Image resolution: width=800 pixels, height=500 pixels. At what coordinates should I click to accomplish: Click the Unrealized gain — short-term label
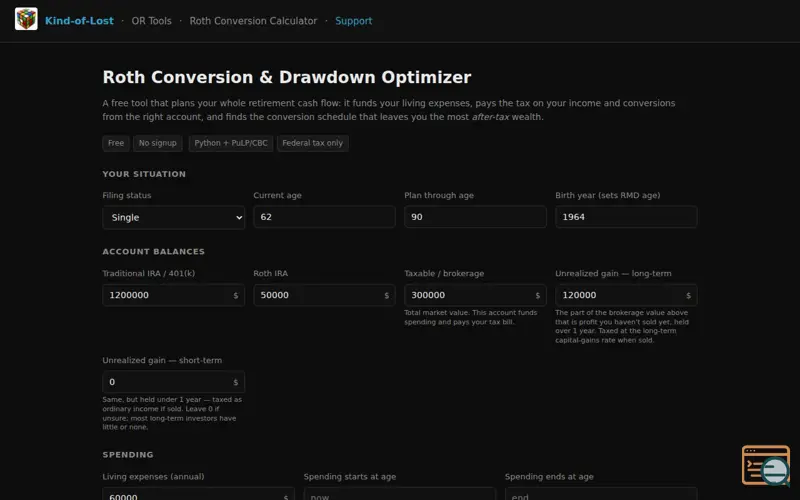coord(162,360)
